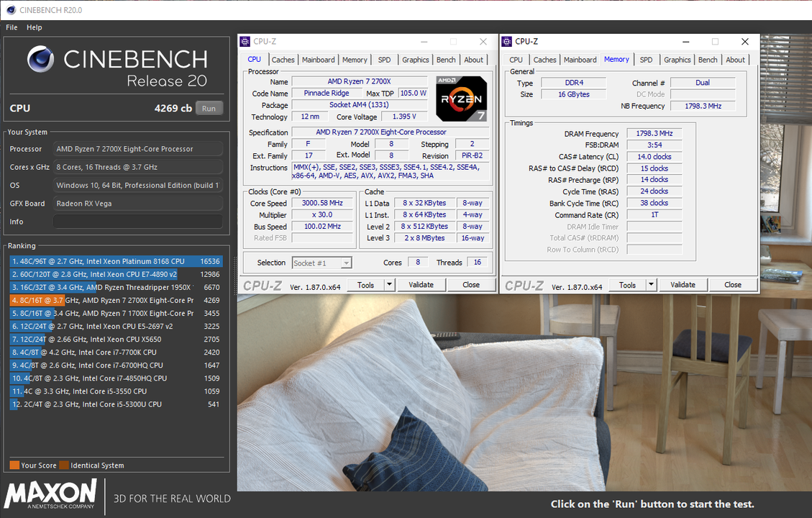This screenshot has height=518, width=812.
Task: Click Tools button in right CPU-Z window
Action: click(627, 285)
